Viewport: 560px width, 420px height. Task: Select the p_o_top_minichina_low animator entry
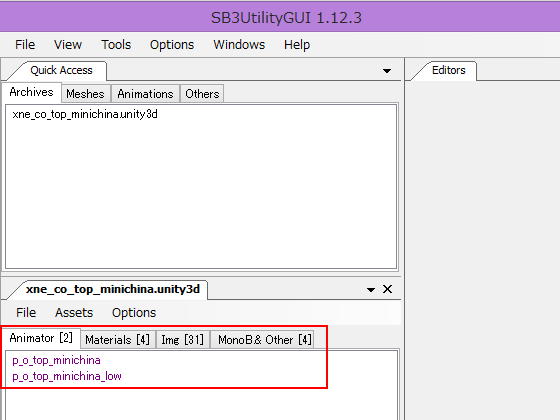tap(67, 376)
